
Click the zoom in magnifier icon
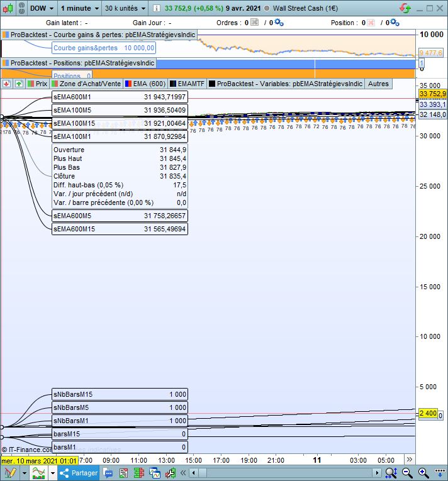click(423, 473)
